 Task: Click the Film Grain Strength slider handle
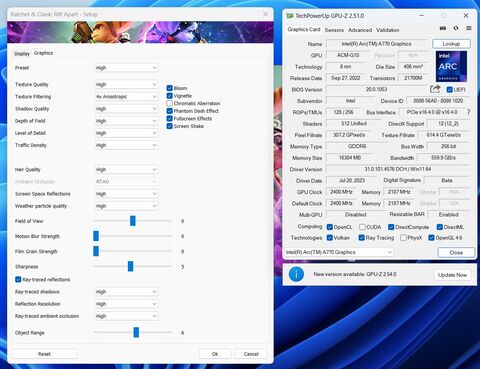coord(96,251)
